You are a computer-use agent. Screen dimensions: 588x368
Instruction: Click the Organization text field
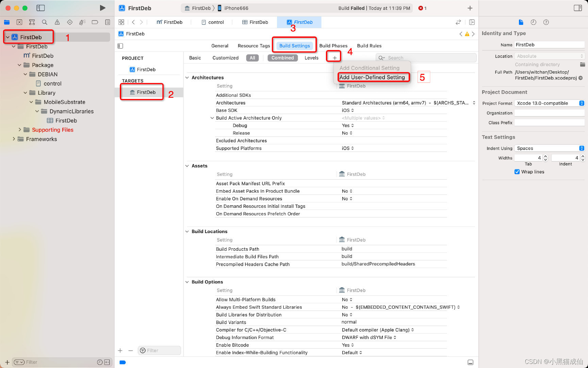click(x=549, y=113)
